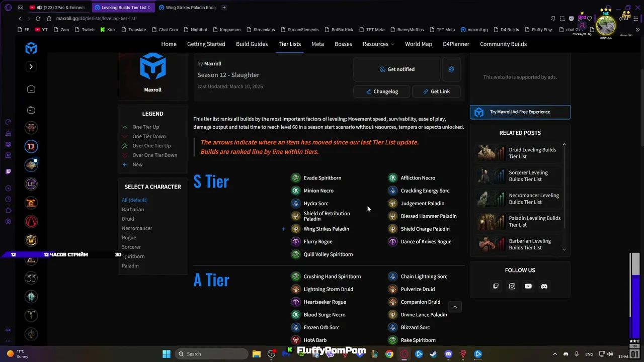This screenshot has width=644, height=362.
Task: Copy the page link via Get Link
Action: pyautogui.click(x=436, y=92)
